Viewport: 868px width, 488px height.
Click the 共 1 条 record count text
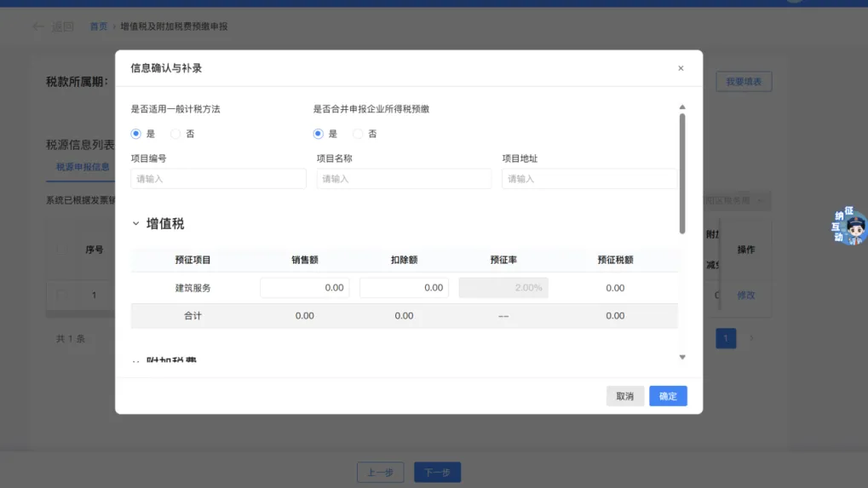click(x=71, y=339)
